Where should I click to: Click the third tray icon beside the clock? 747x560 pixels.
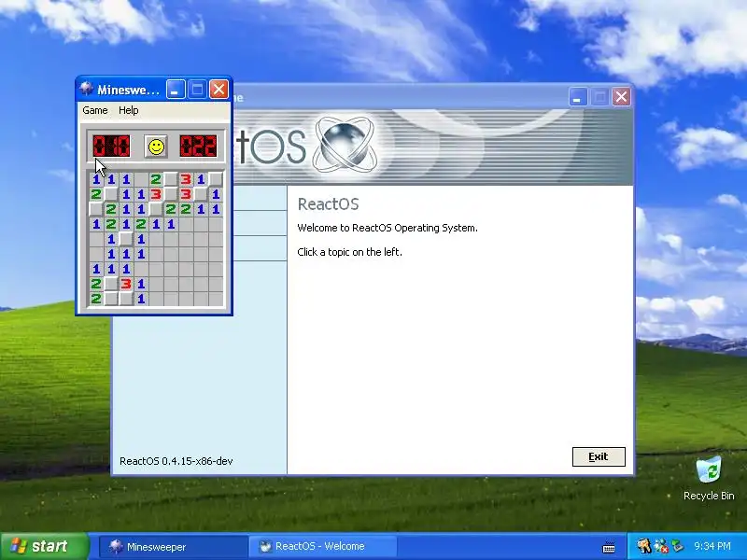pyautogui.click(x=677, y=546)
